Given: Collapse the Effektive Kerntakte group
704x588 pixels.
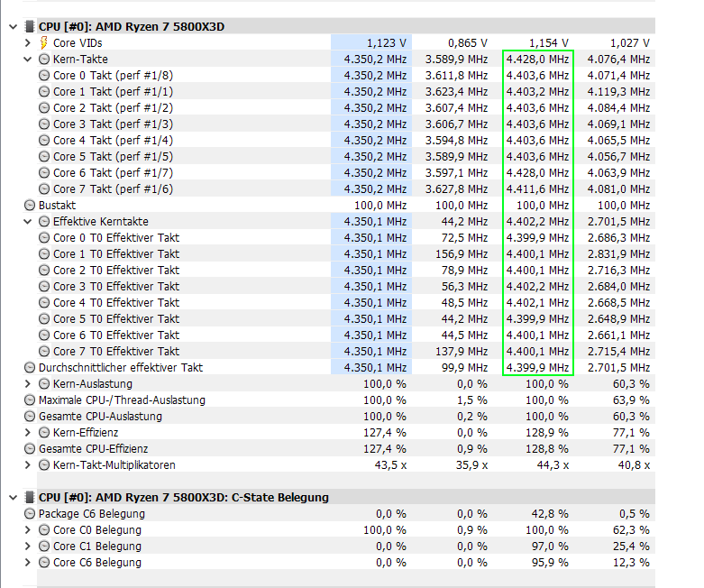Looking at the screenshot, I should pos(28,222).
